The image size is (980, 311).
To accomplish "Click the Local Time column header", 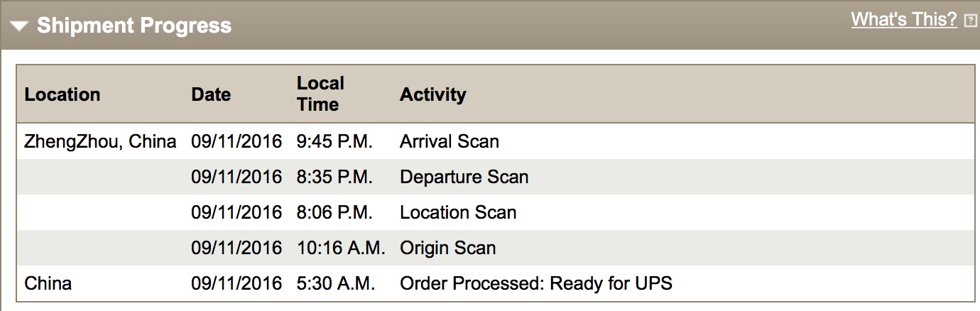I will pos(320,94).
